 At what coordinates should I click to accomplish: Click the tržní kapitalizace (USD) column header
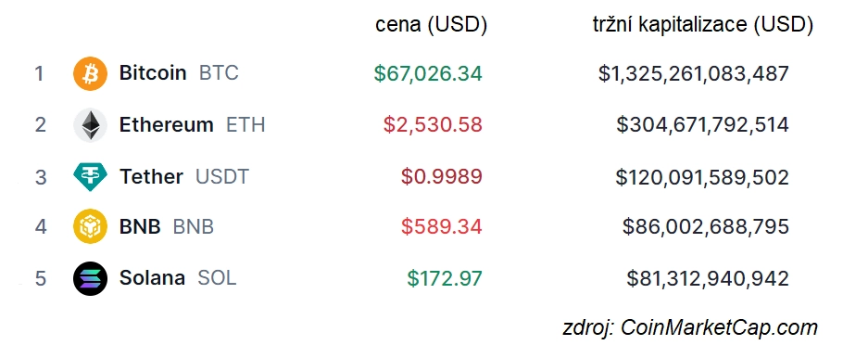click(703, 25)
